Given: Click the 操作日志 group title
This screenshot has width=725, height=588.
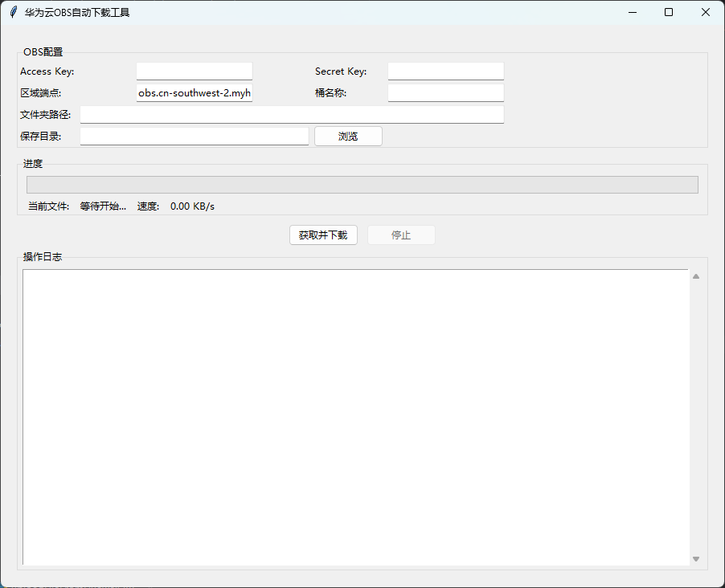Looking at the screenshot, I should click(43, 256).
